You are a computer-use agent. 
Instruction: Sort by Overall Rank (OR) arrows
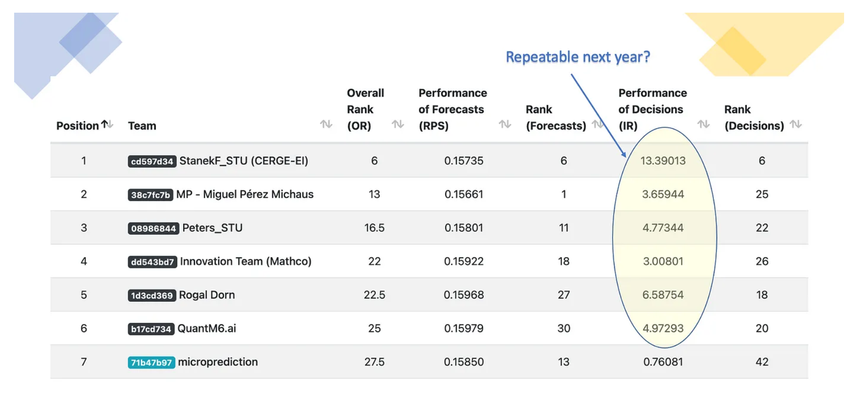(398, 124)
